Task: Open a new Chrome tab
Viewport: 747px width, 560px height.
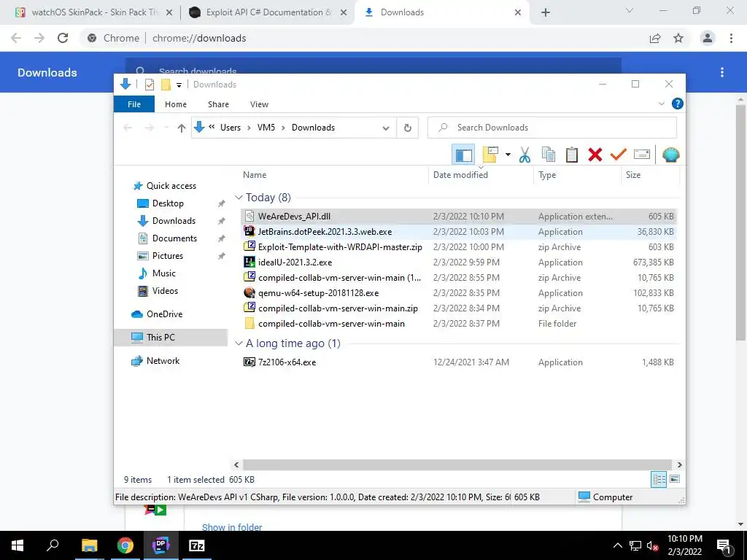Action: tap(546, 13)
